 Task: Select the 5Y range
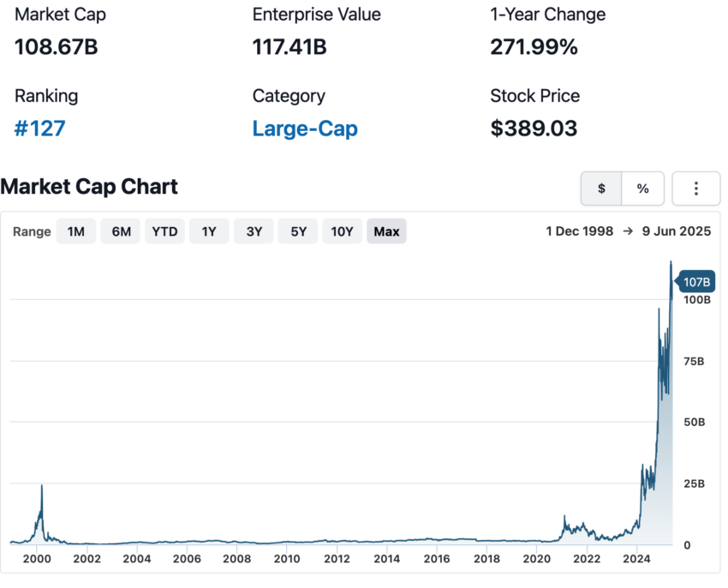coord(298,231)
